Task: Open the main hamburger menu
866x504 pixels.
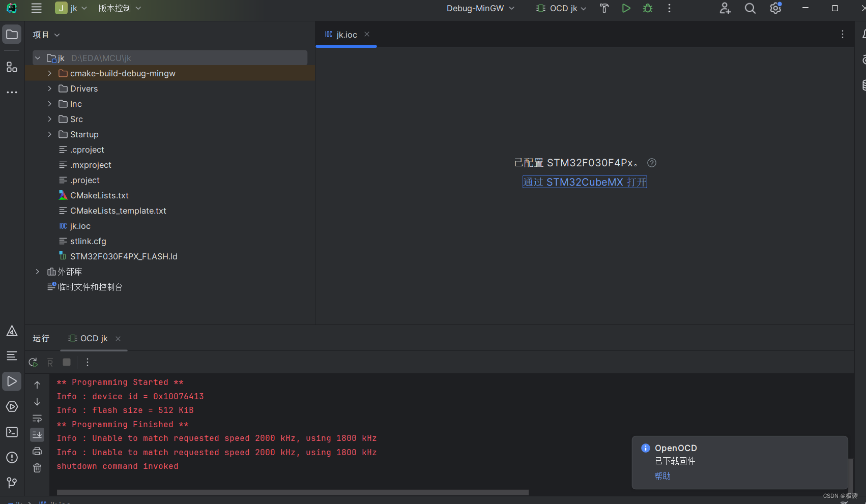Action: tap(36, 8)
